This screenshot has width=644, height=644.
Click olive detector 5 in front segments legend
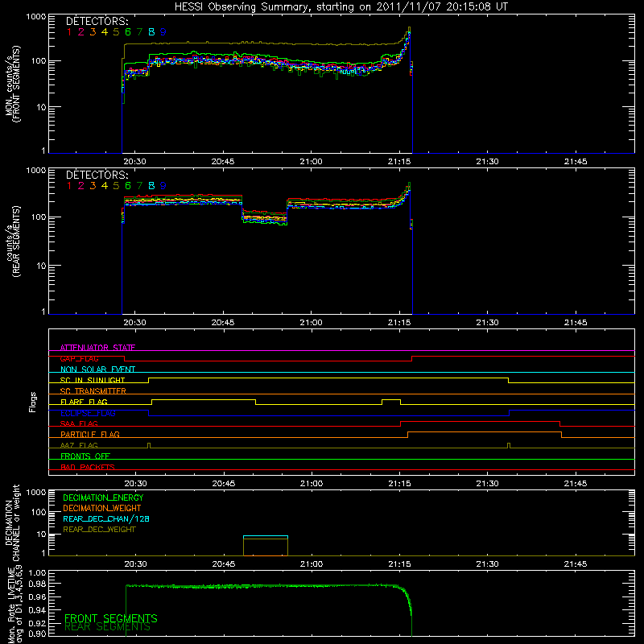(x=116, y=32)
